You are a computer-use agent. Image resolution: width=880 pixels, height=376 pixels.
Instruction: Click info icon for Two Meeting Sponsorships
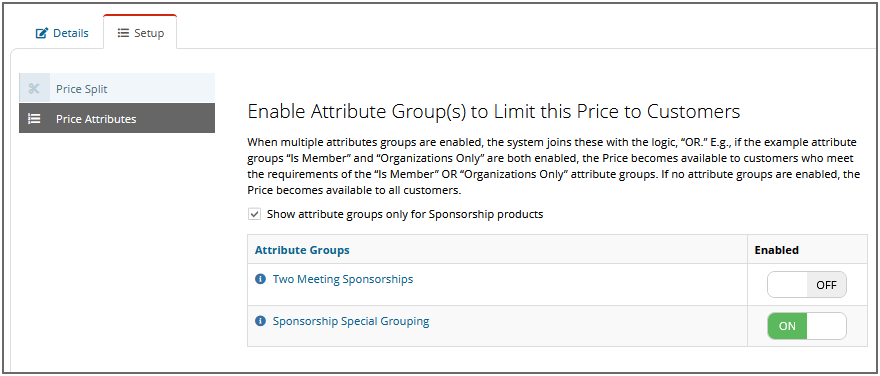[x=260, y=279]
